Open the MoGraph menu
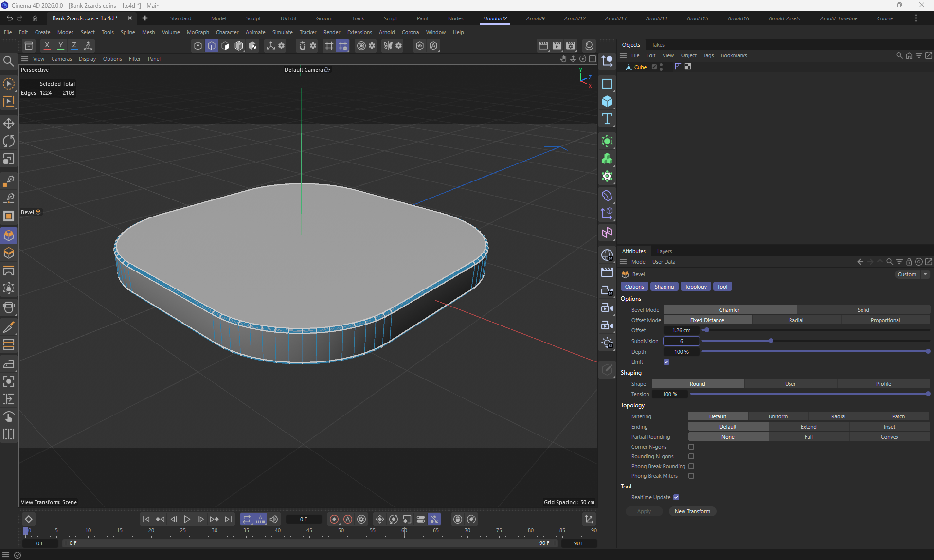 tap(198, 32)
